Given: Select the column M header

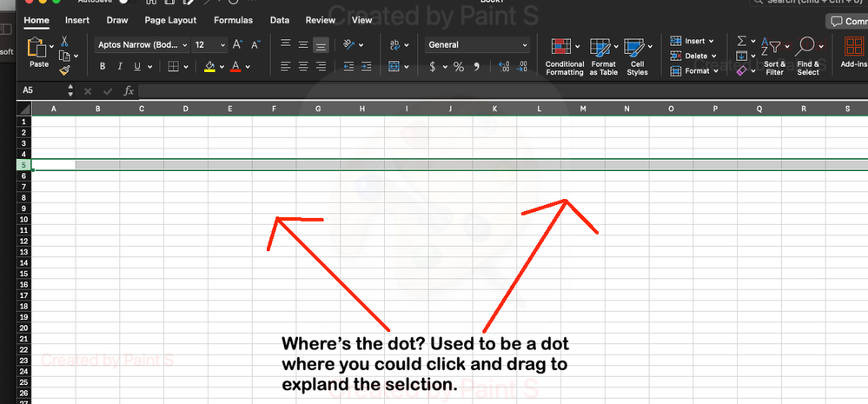Looking at the screenshot, I should (583, 109).
